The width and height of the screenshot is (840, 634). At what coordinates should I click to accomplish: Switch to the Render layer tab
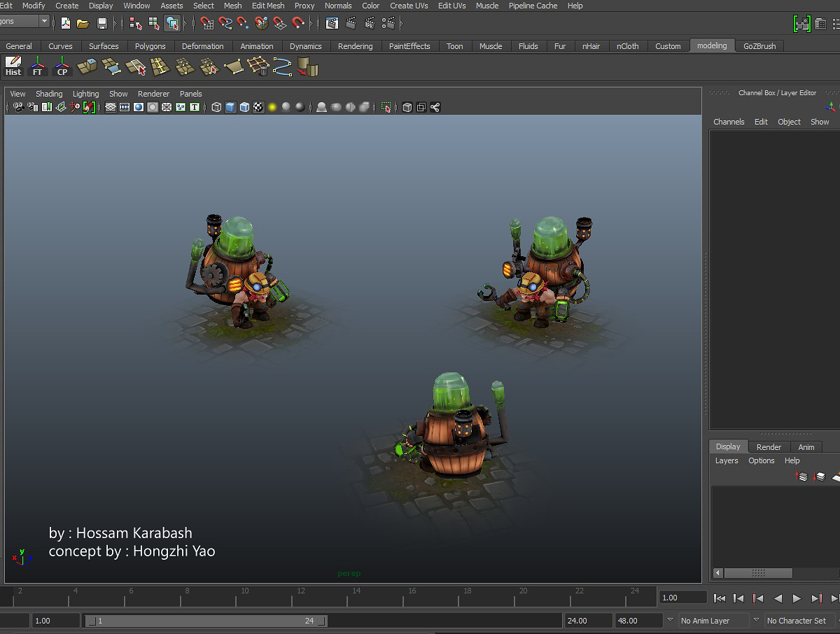[x=769, y=447]
